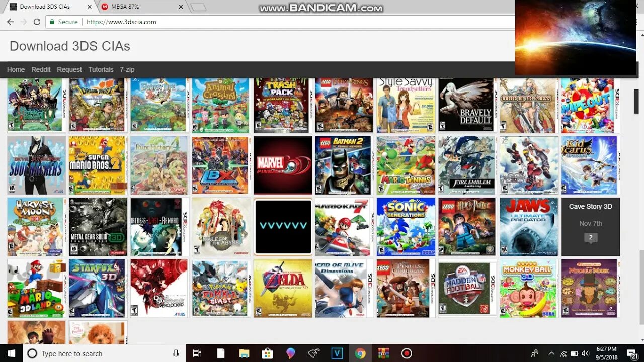Click the Download 3DS CIAs site title

pyautogui.click(x=70, y=46)
